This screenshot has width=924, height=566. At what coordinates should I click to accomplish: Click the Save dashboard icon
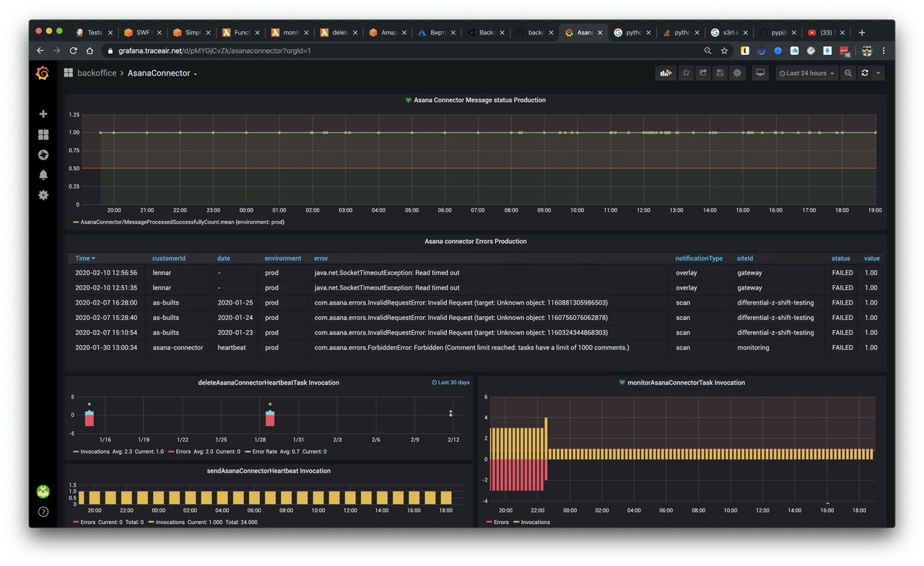[720, 73]
